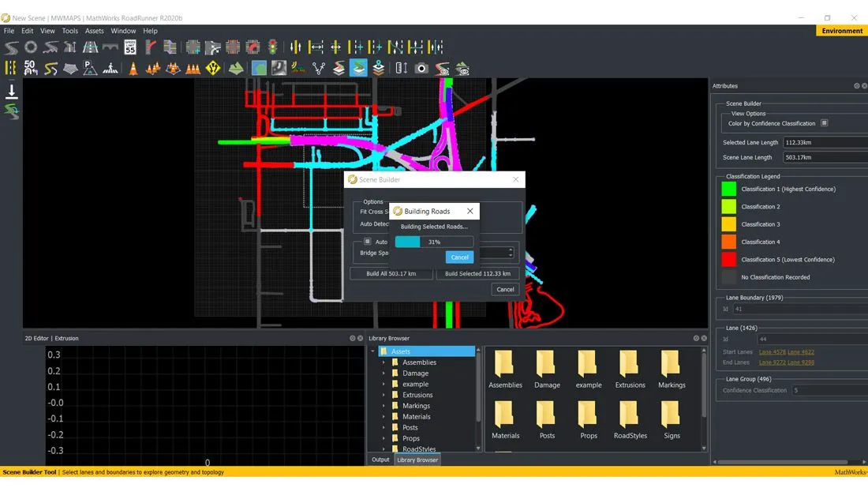Screen dimensions: 868x488
Task: Select the yellow diamond warning sign tool
Action: click(x=213, y=68)
